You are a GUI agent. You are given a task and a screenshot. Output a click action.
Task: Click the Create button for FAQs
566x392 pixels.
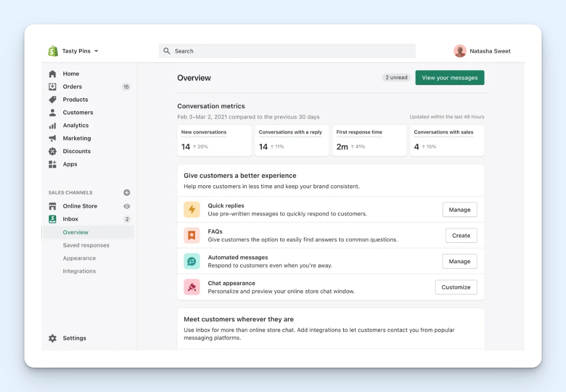click(x=461, y=235)
